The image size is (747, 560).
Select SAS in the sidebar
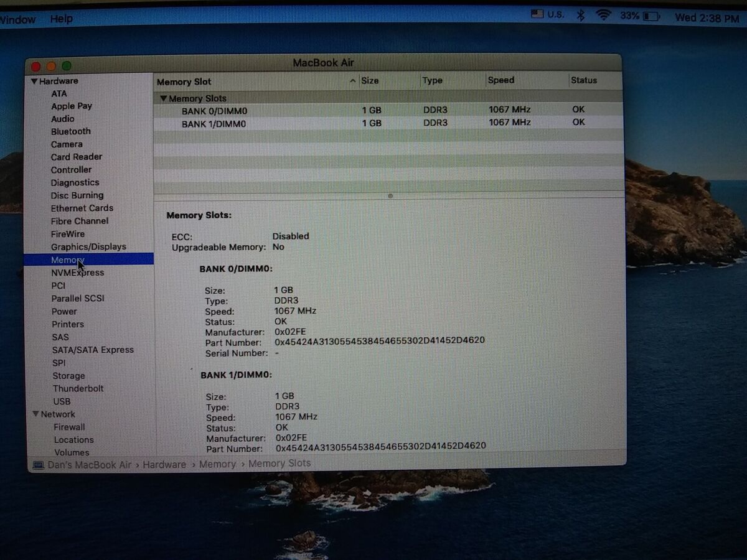pos(60,337)
